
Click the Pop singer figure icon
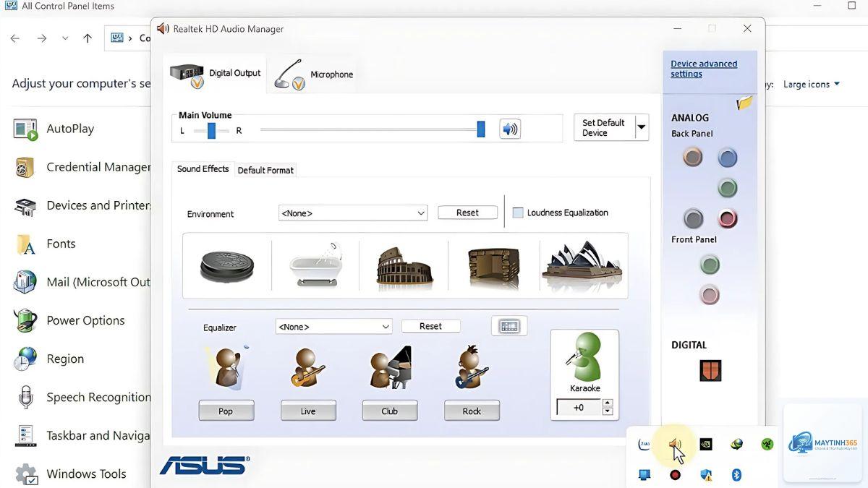click(227, 367)
